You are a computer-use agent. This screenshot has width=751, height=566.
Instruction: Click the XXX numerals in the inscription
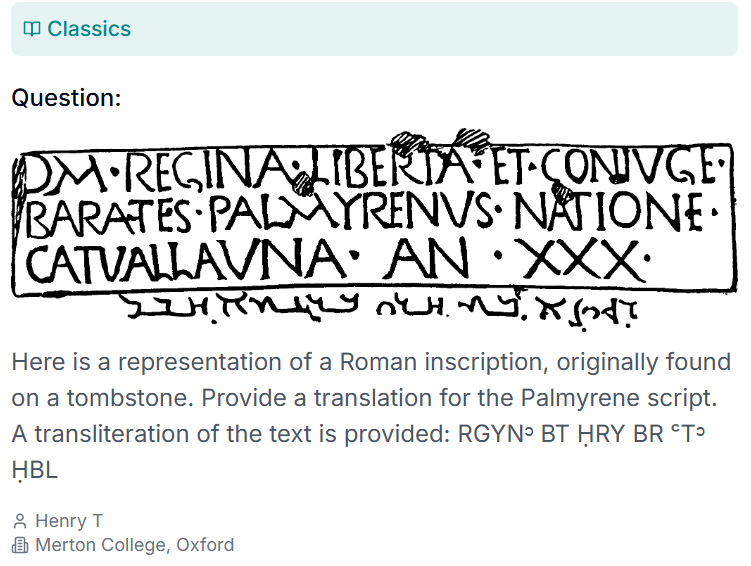(581, 259)
